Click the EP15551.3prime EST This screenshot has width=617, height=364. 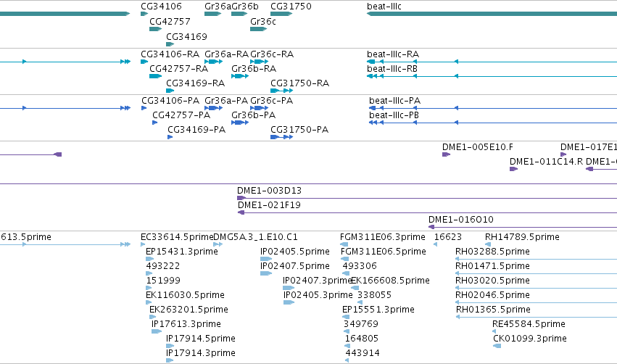[x=346, y=317]
